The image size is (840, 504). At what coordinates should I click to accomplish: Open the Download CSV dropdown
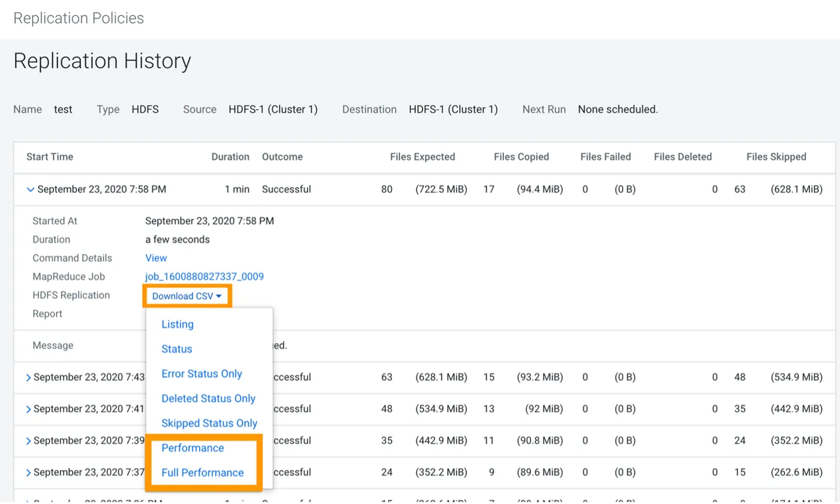[x=187, y=296]
